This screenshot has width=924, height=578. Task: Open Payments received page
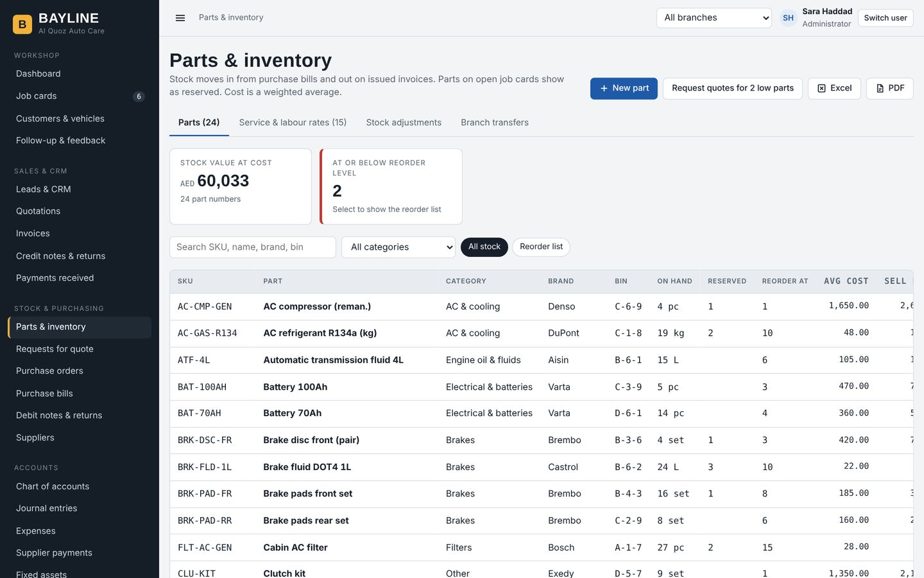click(80, 278)
